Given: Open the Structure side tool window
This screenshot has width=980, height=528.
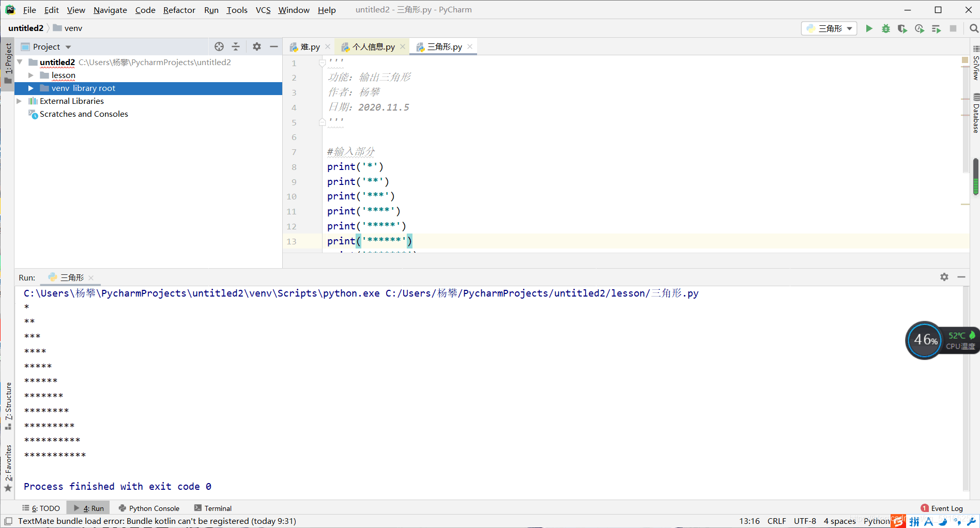Looking at the screenshot, I should pos(8,406).
